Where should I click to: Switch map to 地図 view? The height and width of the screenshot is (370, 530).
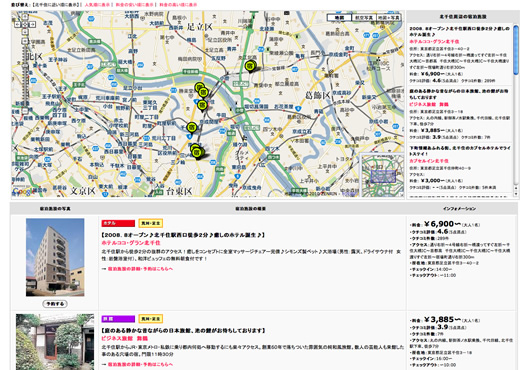339,18
